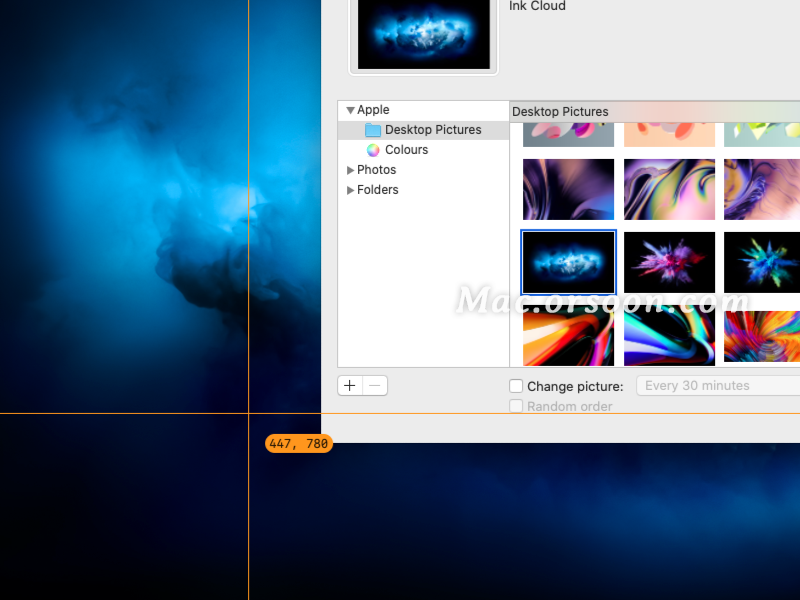Toggle the Random order checkbox
The image size is (800, 600).
(516, 406)
